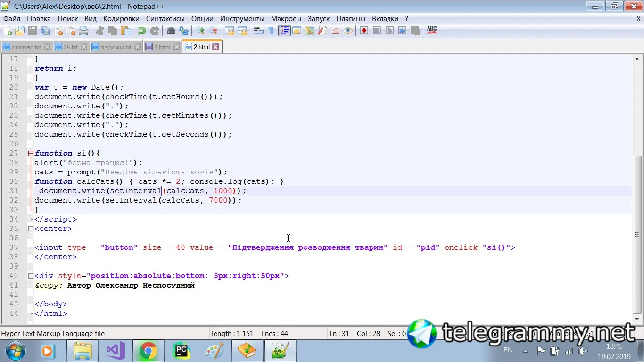Viewport: 644px width, 362px height.
Task: Close the 2.html tab with its red X
Action: pyautogui.click(x=215, y=47)
